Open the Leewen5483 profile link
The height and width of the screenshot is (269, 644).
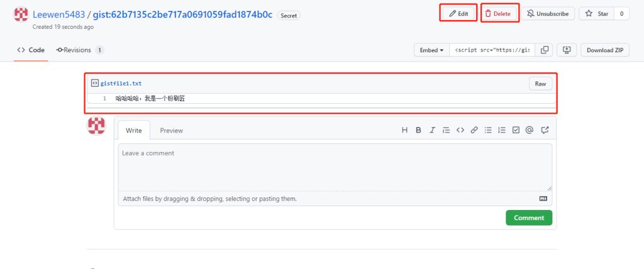click(58, 15)
